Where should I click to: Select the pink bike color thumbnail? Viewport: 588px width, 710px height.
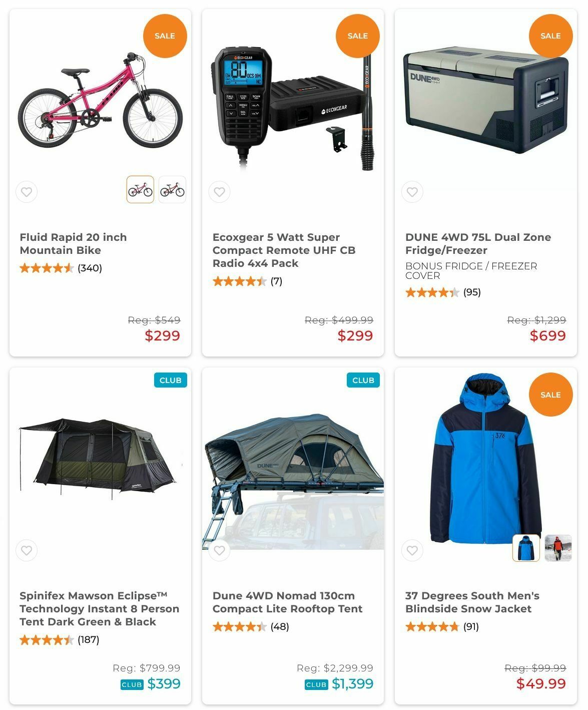pos(140,189)
